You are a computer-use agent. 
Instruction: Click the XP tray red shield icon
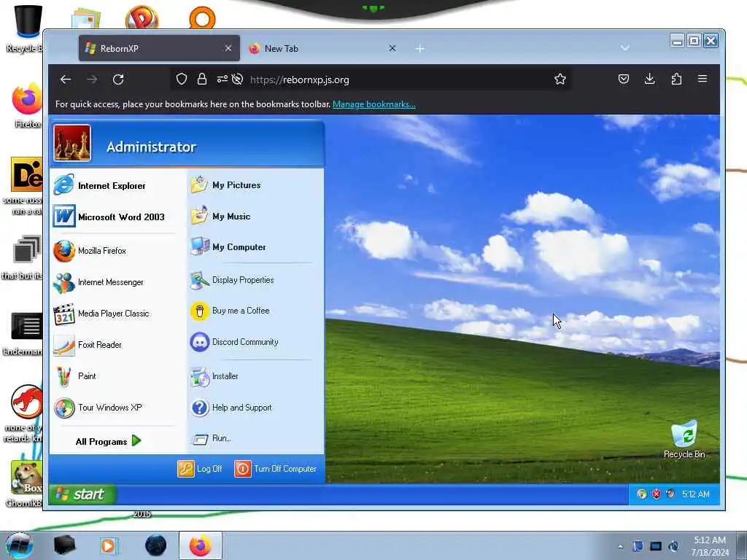[x=657, y=494]
